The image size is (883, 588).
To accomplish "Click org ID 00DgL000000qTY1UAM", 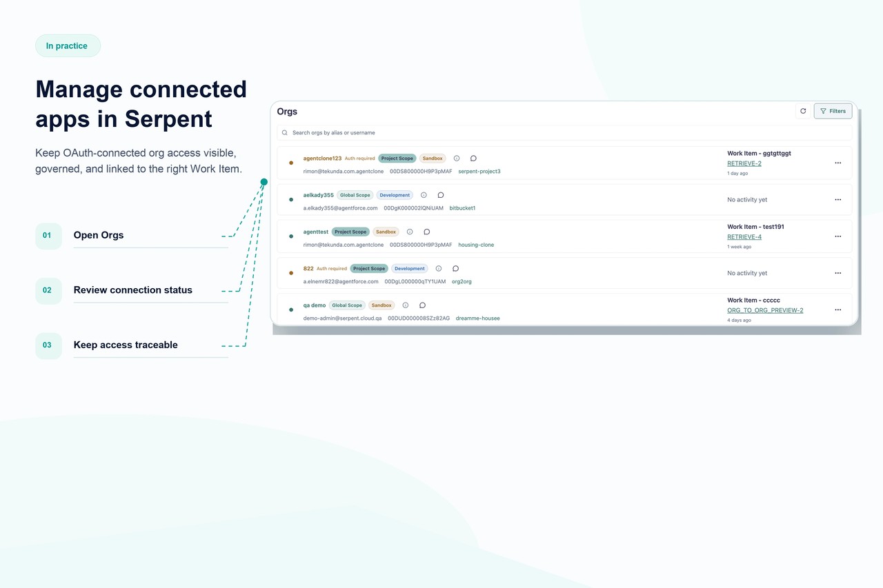I will [415, 281].
